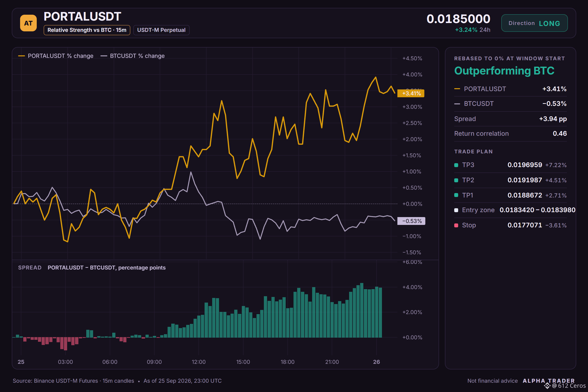Select the Relative Strength vs BTC tag
Screen dimensions: 588x392
(87, 30)
